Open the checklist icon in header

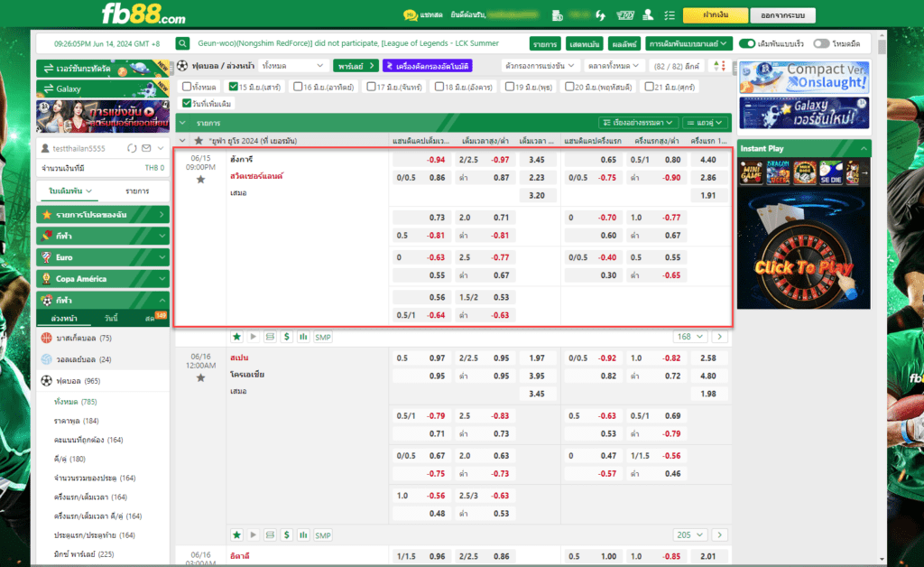pyautogui.click(x=670, y=15)
